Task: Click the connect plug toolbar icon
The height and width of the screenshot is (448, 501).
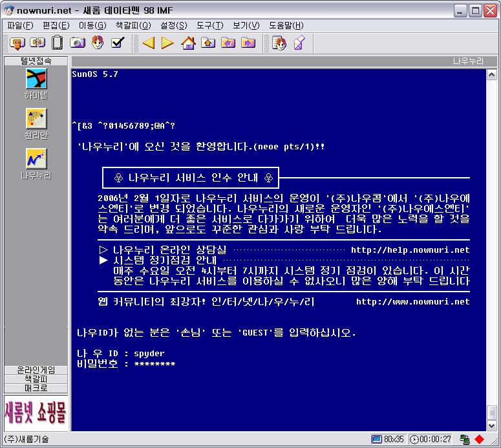Action: point(17,43)
